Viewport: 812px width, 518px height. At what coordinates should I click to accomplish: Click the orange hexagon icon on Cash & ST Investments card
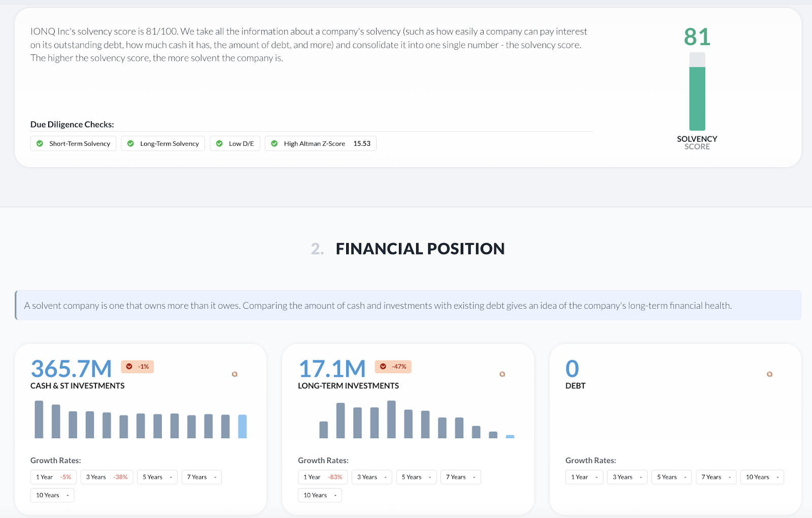[235, 374]
